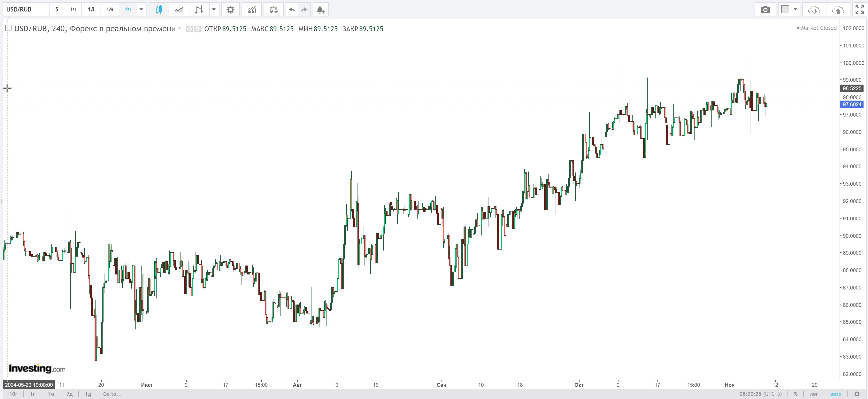
Task: Switch to area chart type icon
Action: pos(179,9)
